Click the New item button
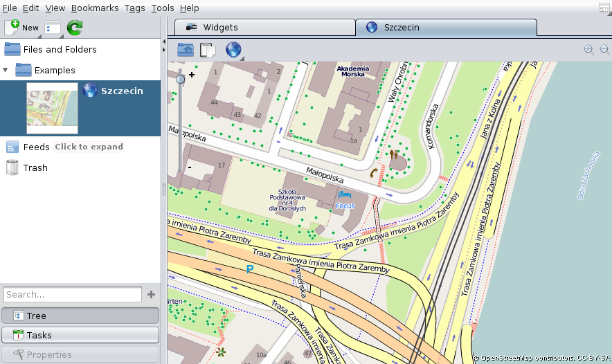 click(x=21, y=28)
